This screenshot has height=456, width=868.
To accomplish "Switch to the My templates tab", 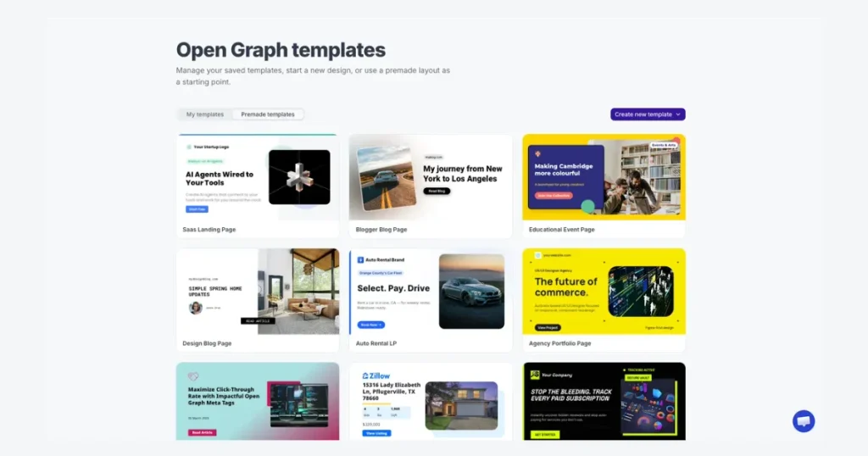I will tap(205, 114).
